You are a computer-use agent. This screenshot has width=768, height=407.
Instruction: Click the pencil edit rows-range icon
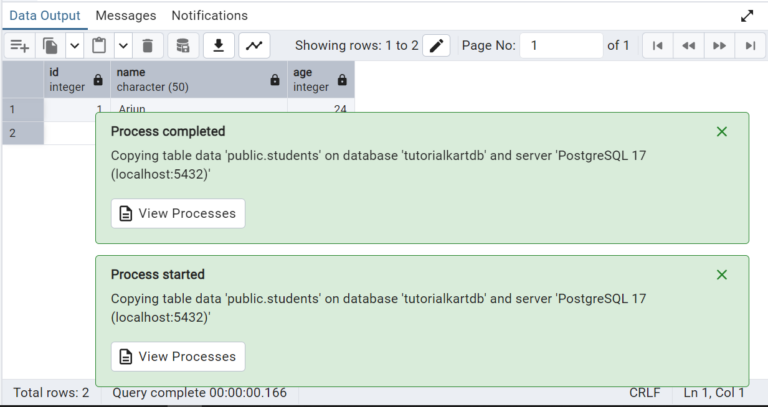click(436, 46)
